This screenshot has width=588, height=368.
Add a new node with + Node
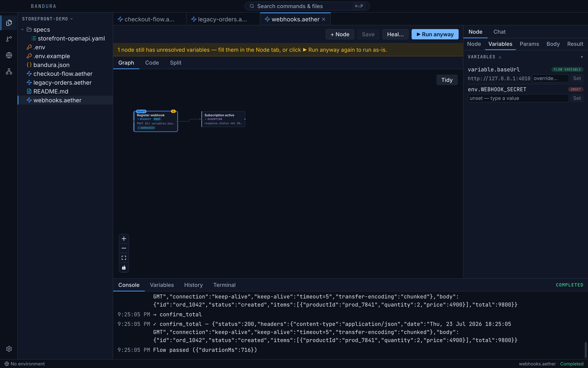(340, 34)
